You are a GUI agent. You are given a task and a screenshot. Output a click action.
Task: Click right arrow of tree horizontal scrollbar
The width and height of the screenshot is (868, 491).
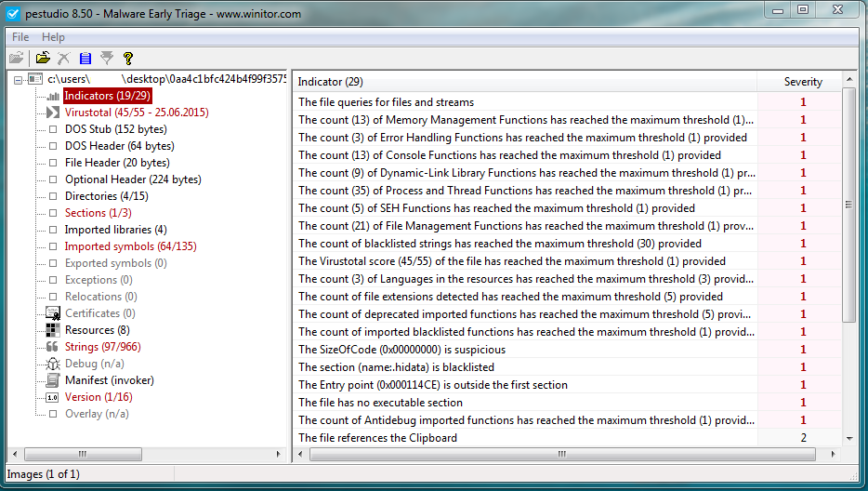click(x=279, y=455)
